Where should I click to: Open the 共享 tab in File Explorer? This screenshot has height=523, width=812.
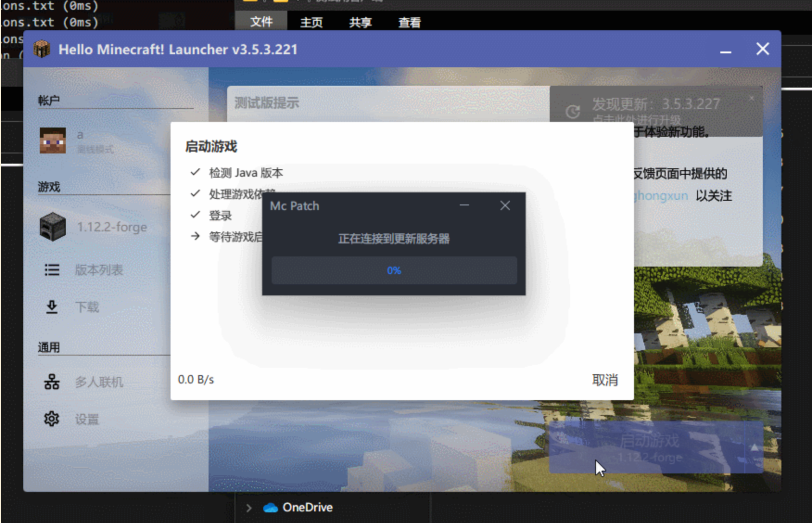tap(361, 22)
